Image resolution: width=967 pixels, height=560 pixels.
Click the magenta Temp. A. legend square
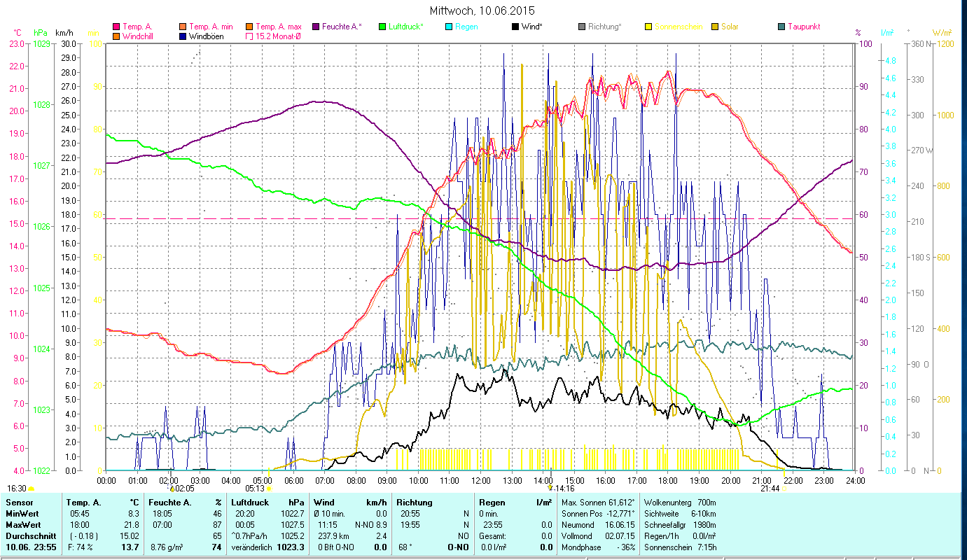(x=116, y=27)
